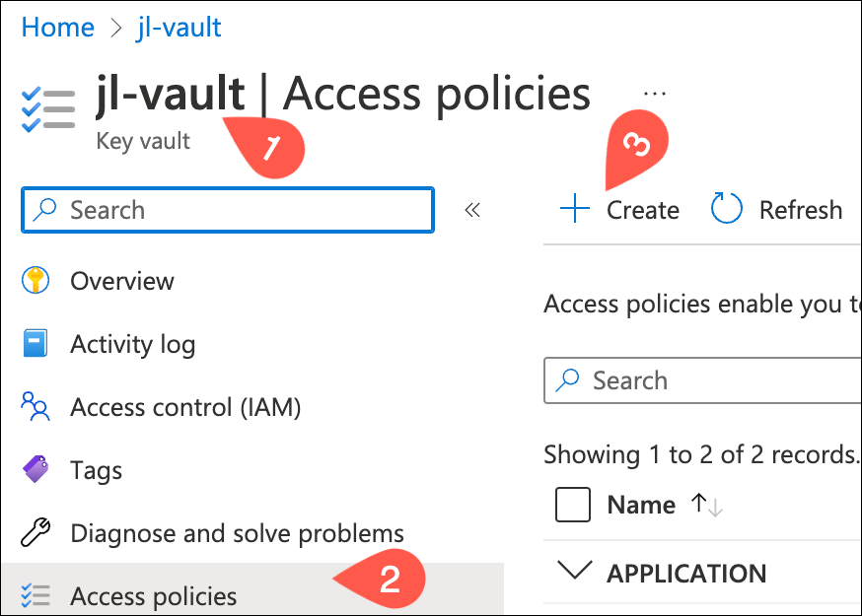
Task: Collapse the APPLICATION group chevron
Action: (x=574, y=572)
